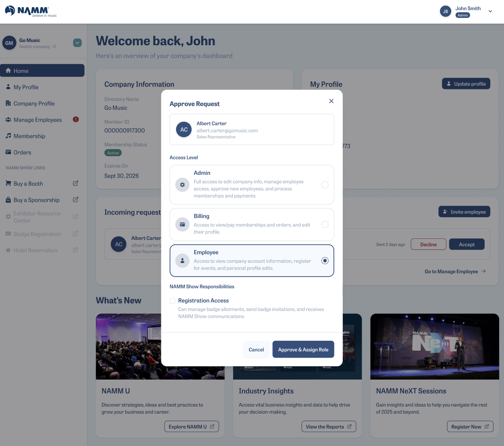The width and height of the screenshot is (504, 446).
Task: Click the Orders card icon in sidebar
Action: [8, 152]
